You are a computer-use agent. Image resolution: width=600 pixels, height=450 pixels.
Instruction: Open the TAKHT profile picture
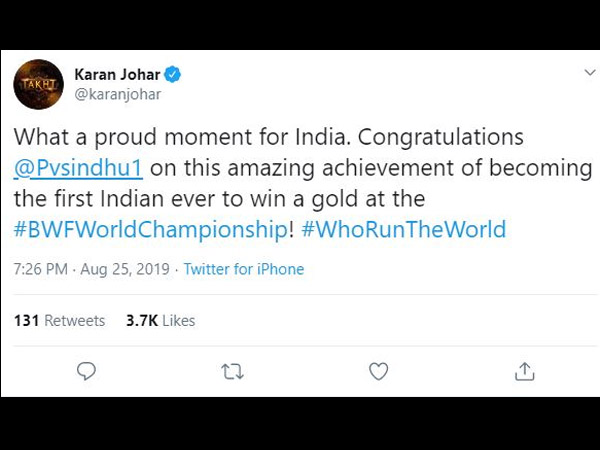pos(39,84)
